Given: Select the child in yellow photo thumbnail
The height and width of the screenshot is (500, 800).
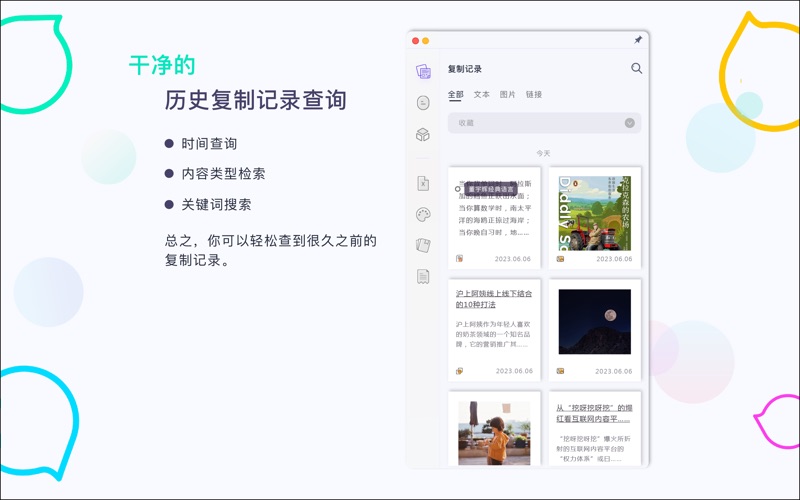Looking at the screenshot, I should click(494, 433).
